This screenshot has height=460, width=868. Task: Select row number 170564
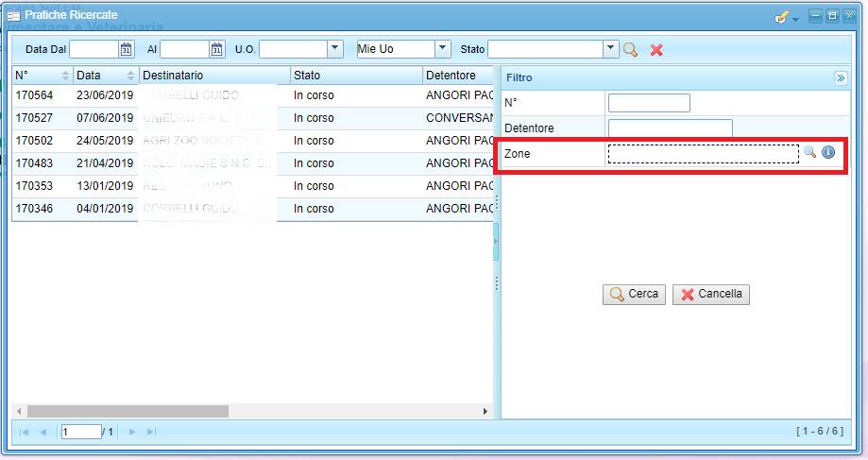[34, 95]
